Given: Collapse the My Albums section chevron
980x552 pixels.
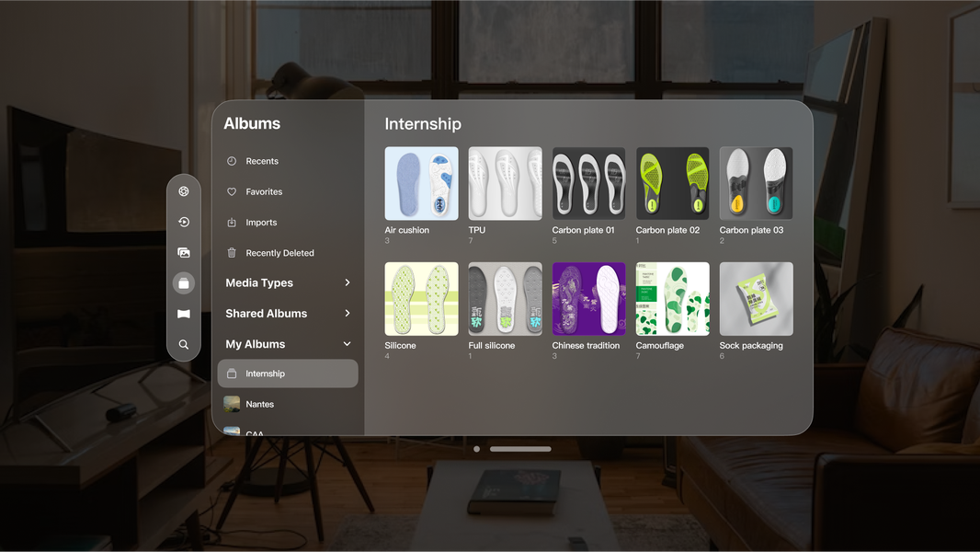Looking at the screenshot, I should (347, 344).
